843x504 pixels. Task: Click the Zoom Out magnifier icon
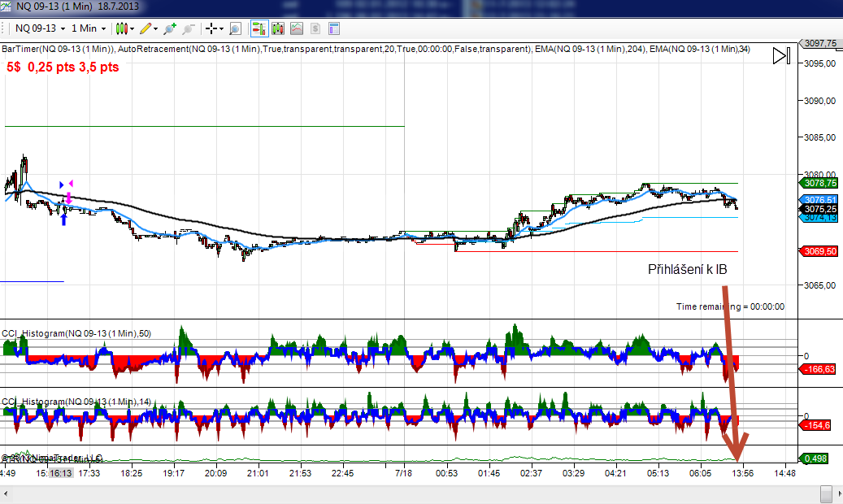pos(188,28)
